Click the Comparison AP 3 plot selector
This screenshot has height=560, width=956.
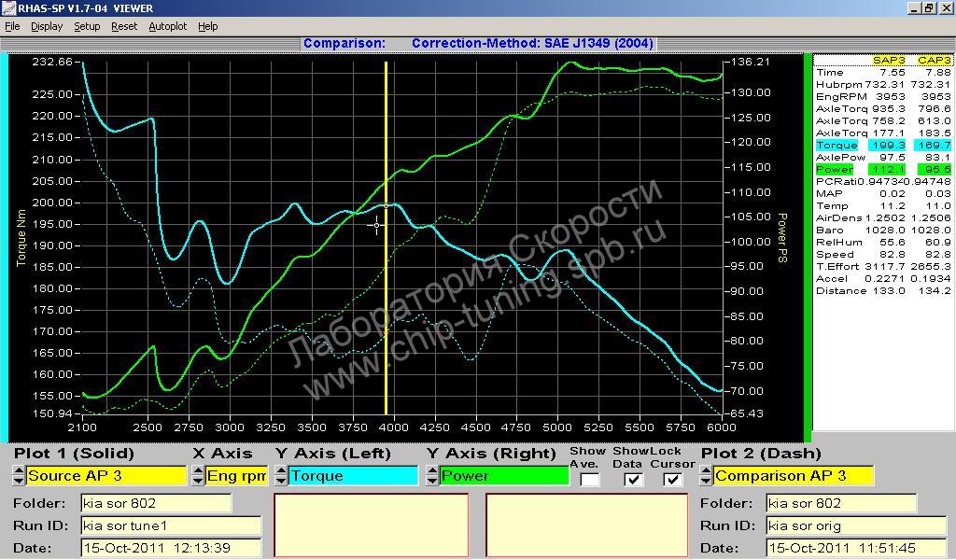pyautogui.click(x=793, y=476)
